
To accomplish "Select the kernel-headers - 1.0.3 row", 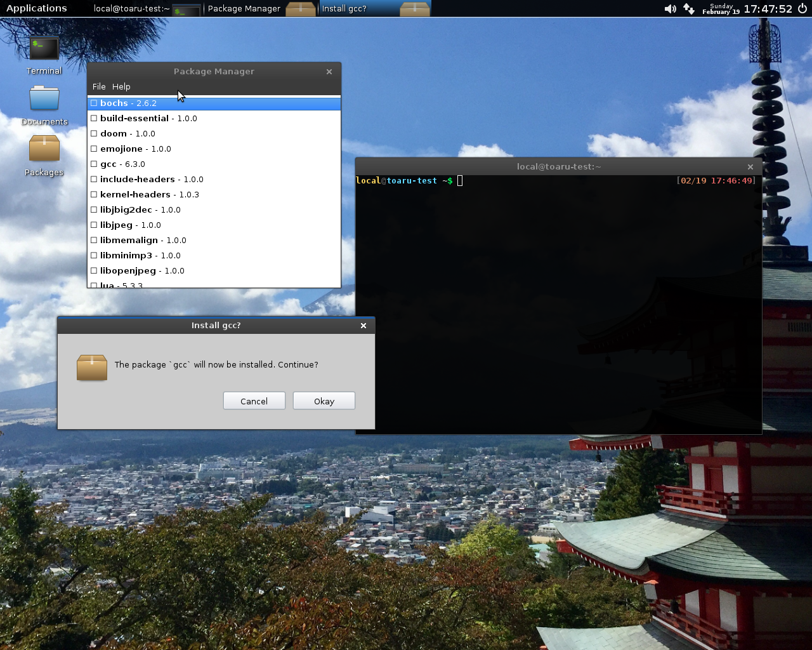I will [x=214, y=194].
